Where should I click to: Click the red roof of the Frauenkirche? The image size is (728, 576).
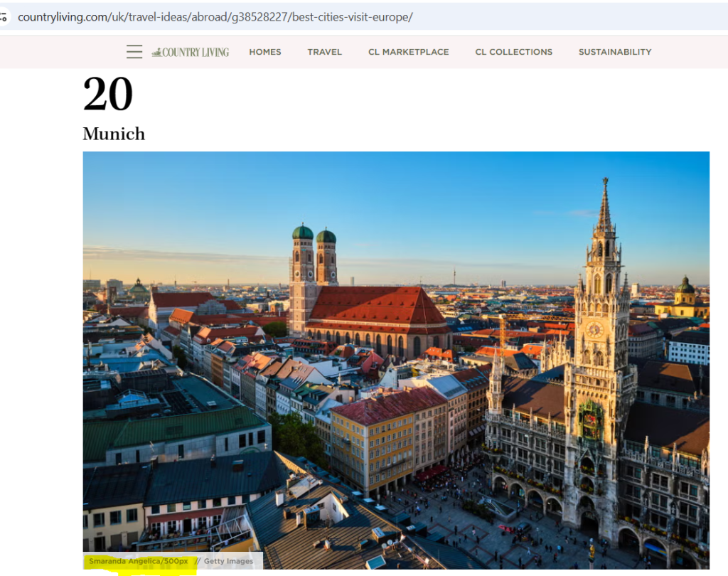point(377,306)
